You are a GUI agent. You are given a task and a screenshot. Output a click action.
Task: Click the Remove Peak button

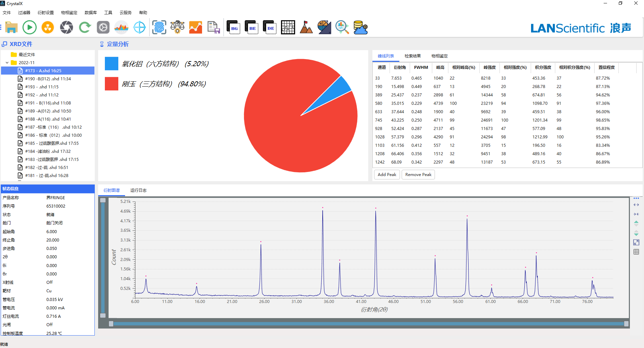(x=418, y=175)
